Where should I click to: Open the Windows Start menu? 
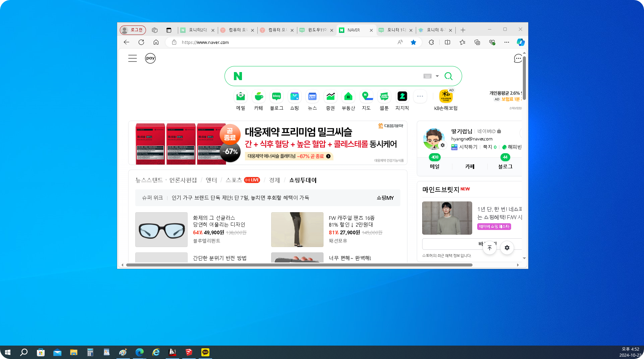8,352
